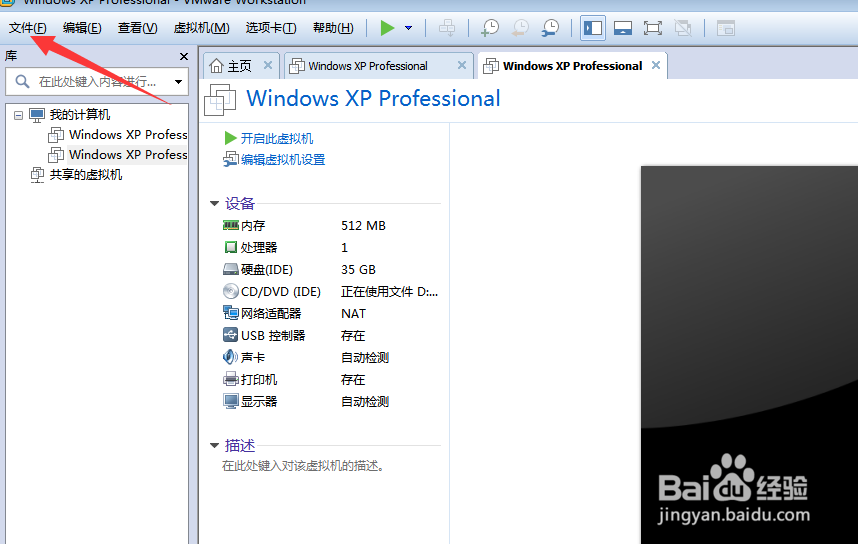Open the 查看(V) menu
Screen dimensions: 858x544
tap(137, 28)
